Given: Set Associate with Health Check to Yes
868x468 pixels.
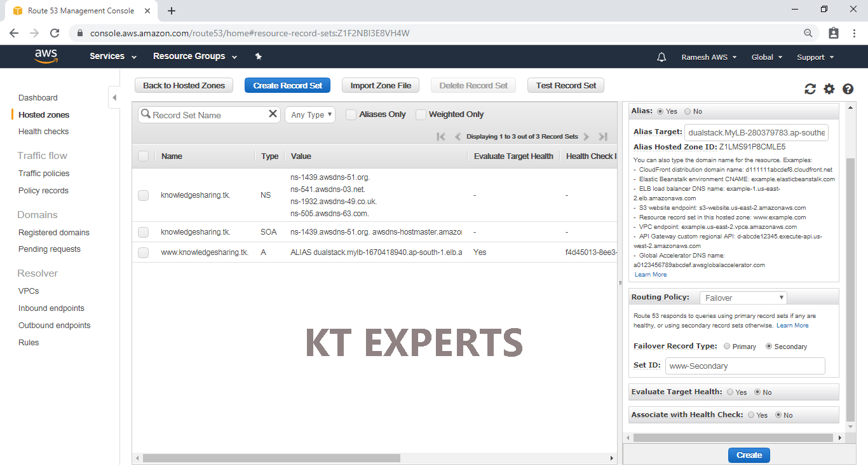Looking at the screenshot, I should [751, 415].
